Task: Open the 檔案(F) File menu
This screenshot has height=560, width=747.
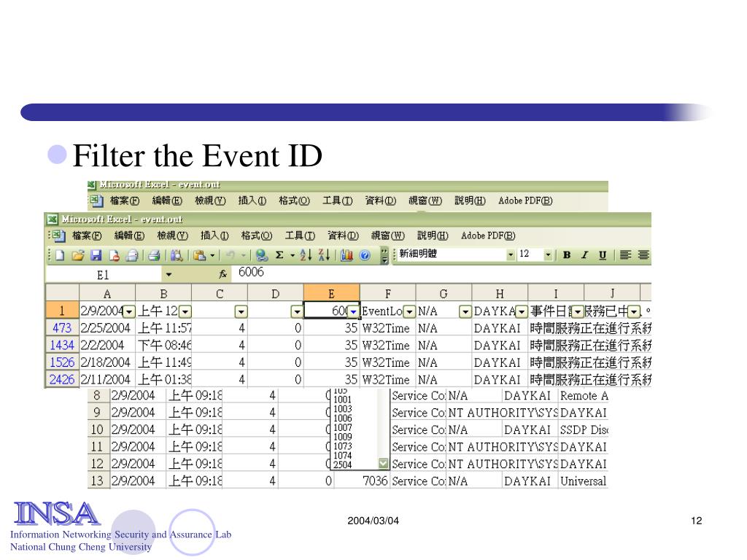Action: tap(86, 236)
